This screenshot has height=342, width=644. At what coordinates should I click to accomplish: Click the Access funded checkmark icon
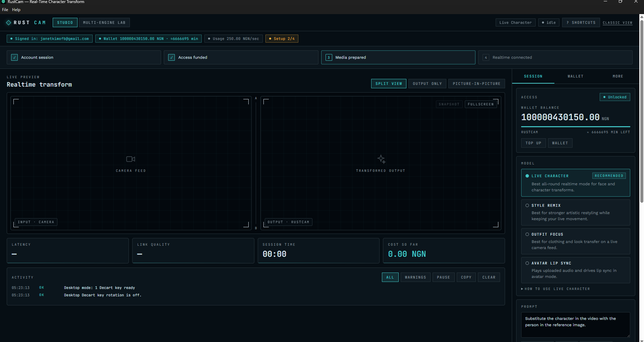(171, 57)
